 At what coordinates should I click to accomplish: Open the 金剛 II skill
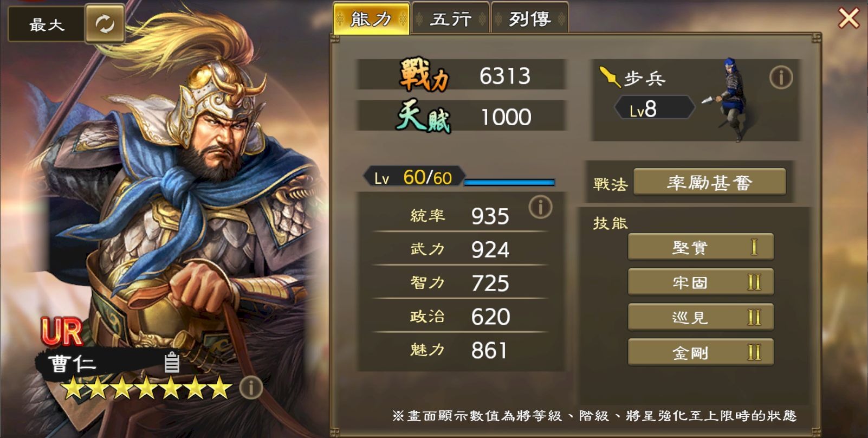pyautogui.click(x=701, y=352)
